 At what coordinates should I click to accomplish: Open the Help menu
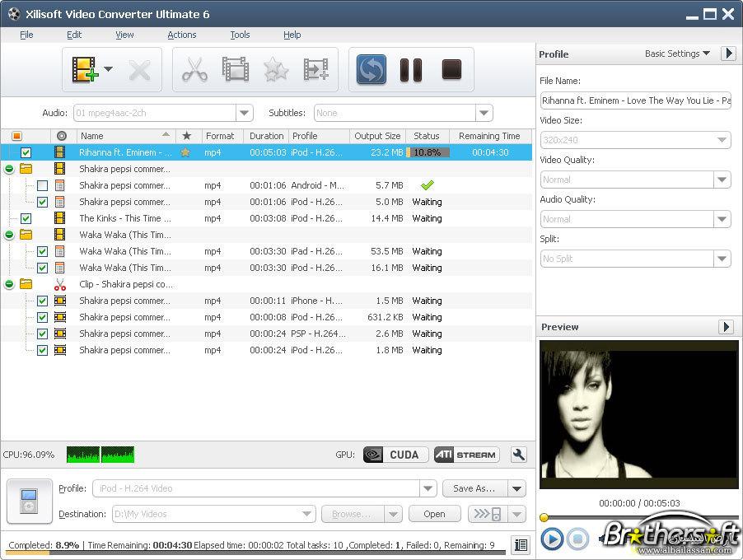click(292, 35)
